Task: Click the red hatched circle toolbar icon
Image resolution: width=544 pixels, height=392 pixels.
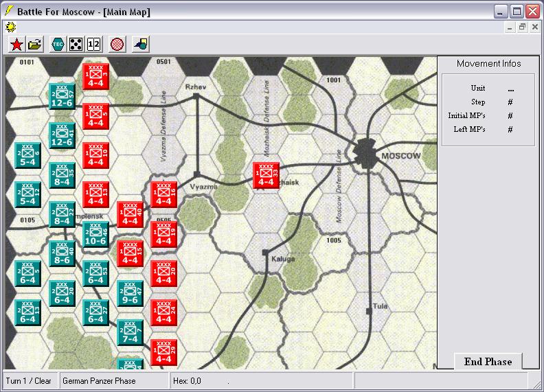Action: 117,45
